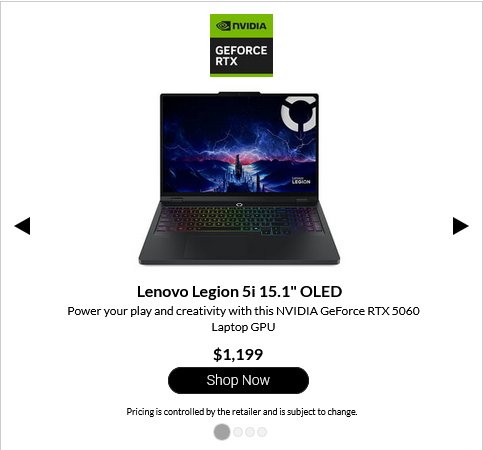483x450 pixels.
Task: Click the NVIDIA green logo badge
Action: 241,26
